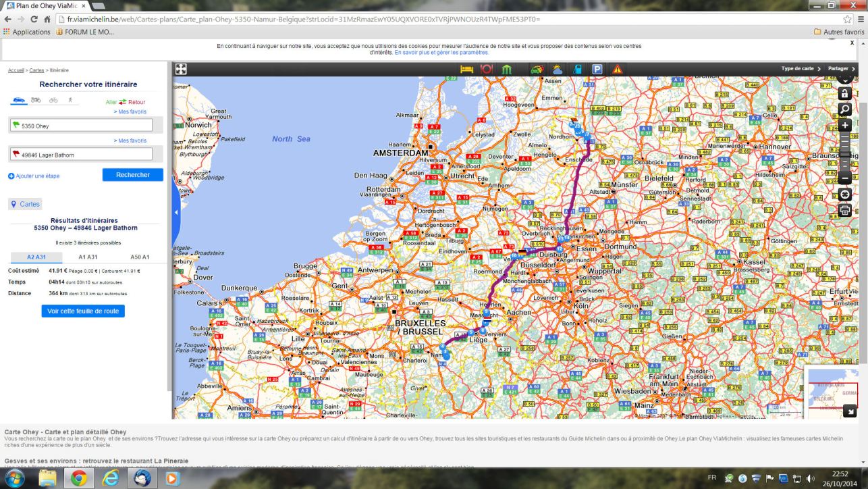Screen dimensions: 868x489
Task: Open File Explorer from taskbar
Action: click(48, 478)
